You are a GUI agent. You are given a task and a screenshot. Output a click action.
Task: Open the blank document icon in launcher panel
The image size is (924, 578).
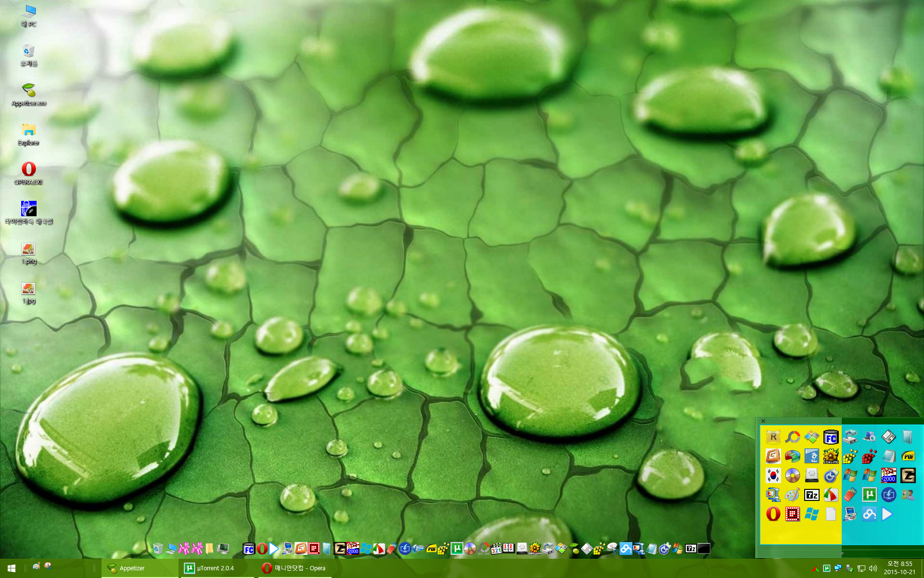[x=831, y=514]
